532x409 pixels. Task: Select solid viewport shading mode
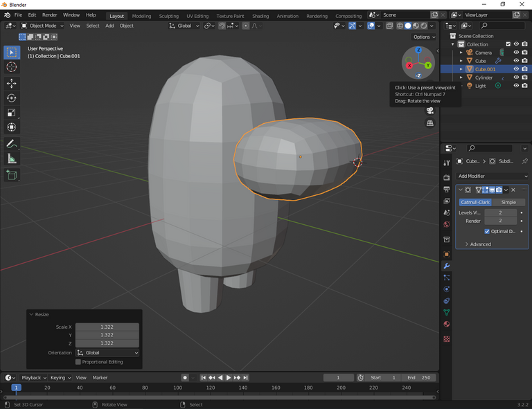(408, 26)
